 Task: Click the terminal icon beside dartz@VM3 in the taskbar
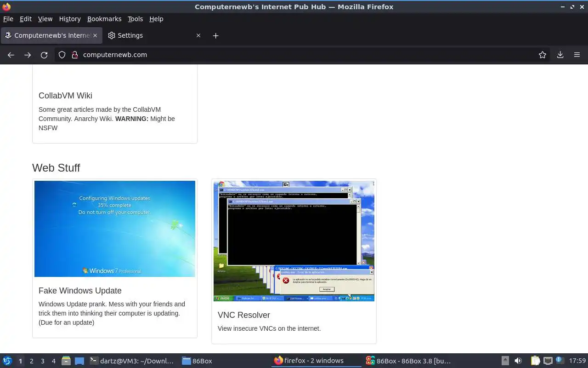click(94, 361)
